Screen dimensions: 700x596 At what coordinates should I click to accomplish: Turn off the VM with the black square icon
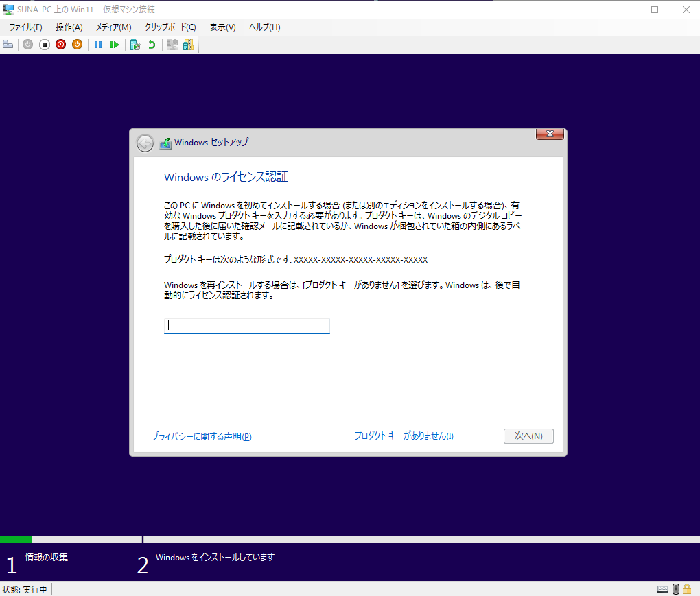pos(44,44)
